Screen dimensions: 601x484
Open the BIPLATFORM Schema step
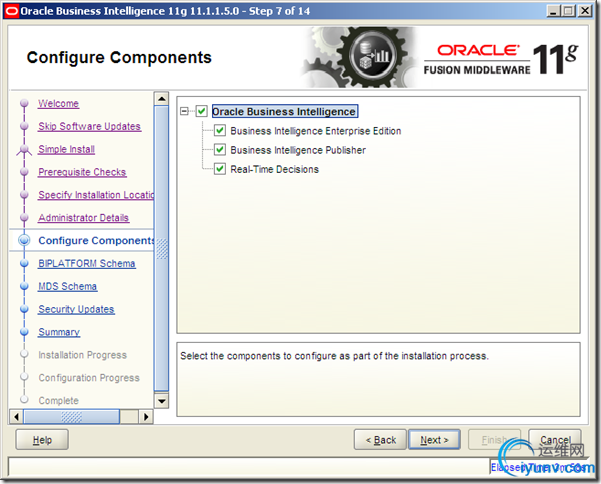pyautogui.click(x=87, y=264)
